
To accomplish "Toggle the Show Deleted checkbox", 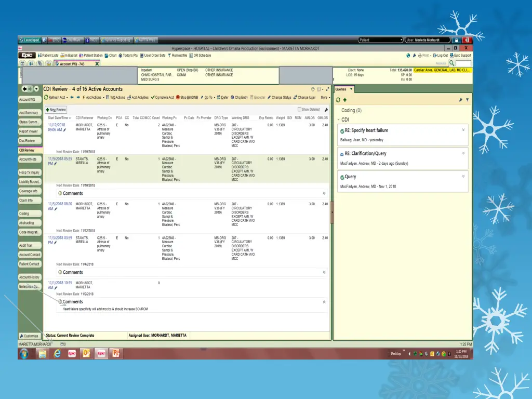I will 299,109.
